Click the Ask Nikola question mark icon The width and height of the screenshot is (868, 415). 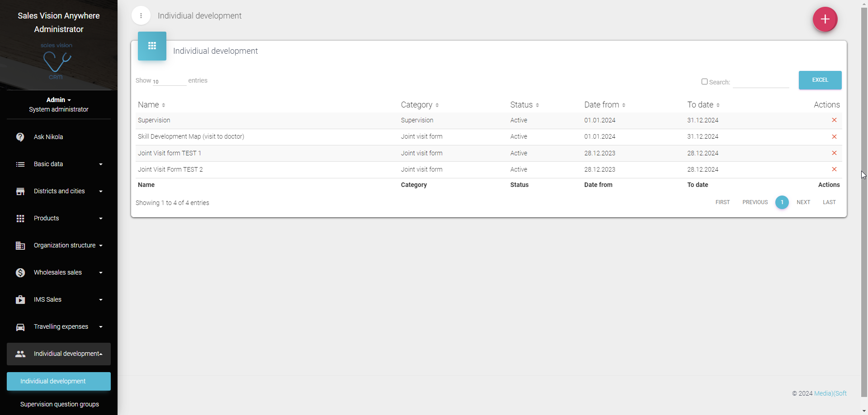point(20,137)
